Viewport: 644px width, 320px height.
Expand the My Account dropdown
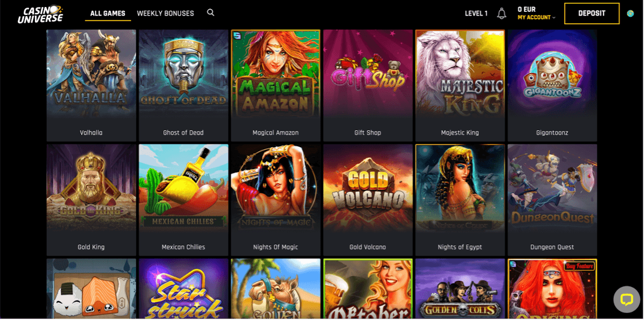[536, 17]
